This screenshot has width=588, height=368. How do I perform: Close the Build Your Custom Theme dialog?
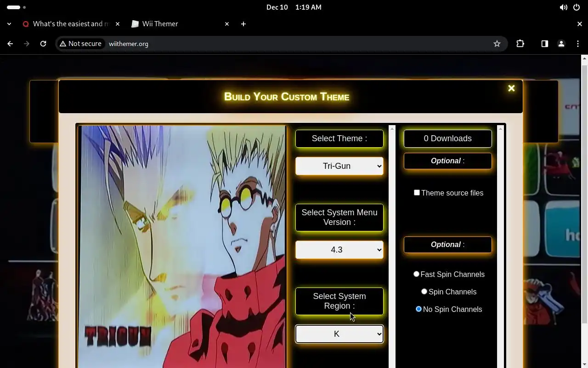(511, 88)
